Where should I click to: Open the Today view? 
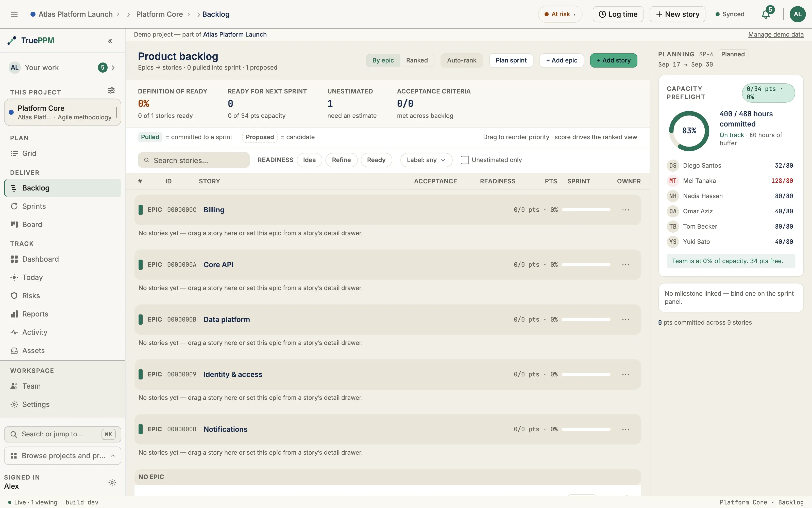(63, 277)
